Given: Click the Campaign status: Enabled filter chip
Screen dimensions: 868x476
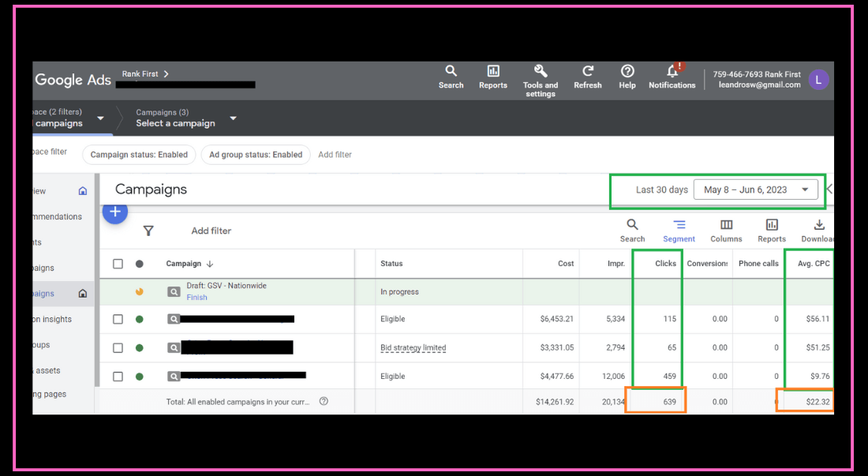Looking at the screenshot, I should (139, 155).
